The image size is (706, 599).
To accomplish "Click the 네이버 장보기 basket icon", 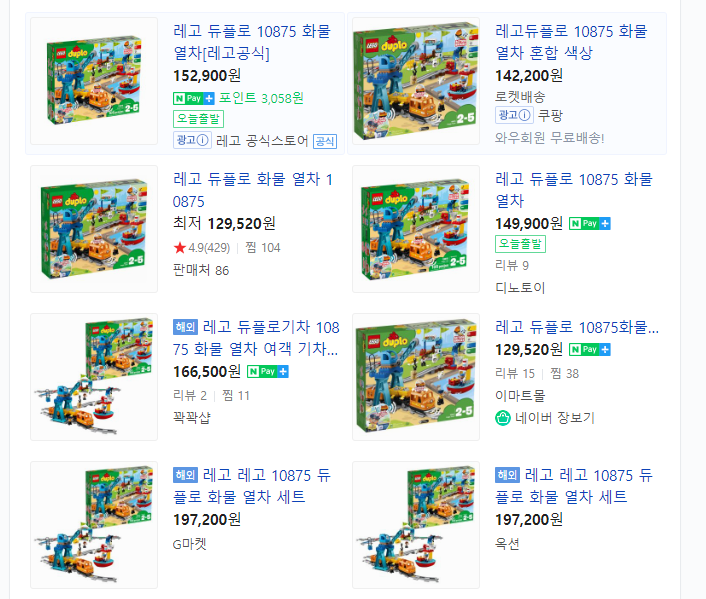I will 502,418.
